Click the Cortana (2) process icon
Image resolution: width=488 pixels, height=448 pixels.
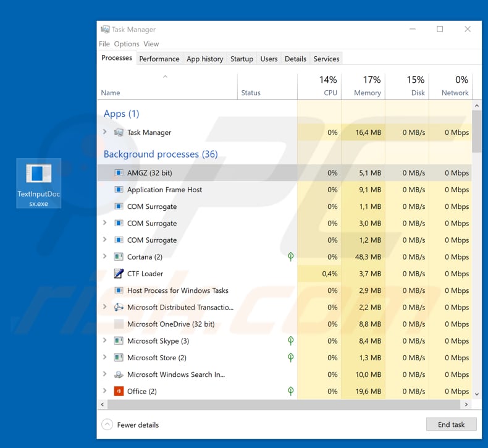[119, 257]
